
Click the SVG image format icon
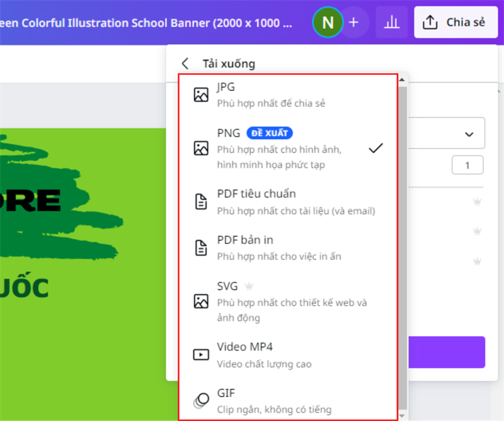[201, 301]
